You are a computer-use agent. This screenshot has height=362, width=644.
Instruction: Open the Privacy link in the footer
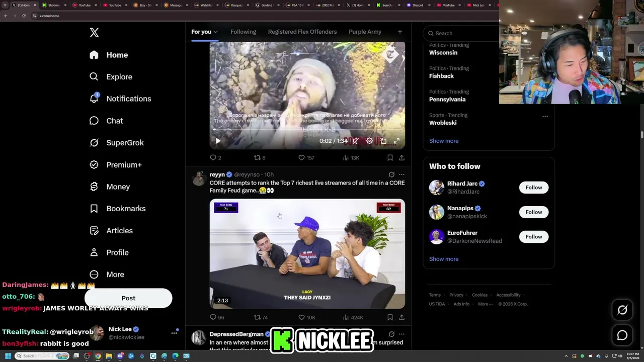click(456, 295)
